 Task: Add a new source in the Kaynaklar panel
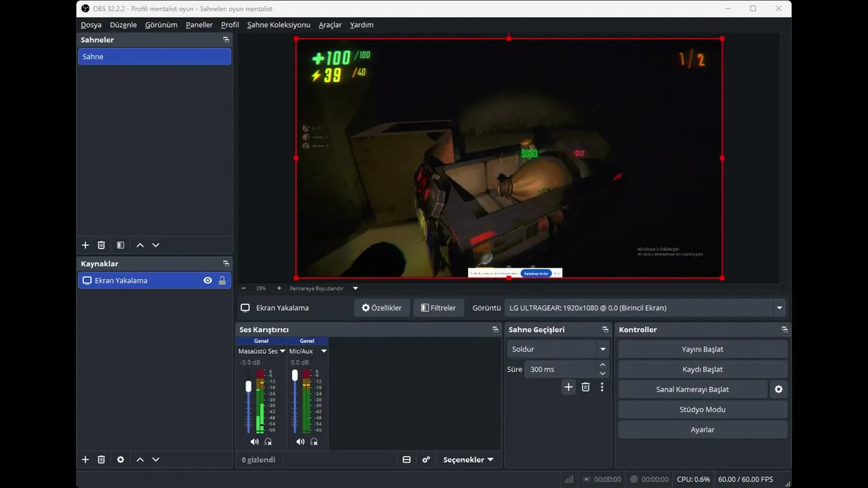pos(85,460)
